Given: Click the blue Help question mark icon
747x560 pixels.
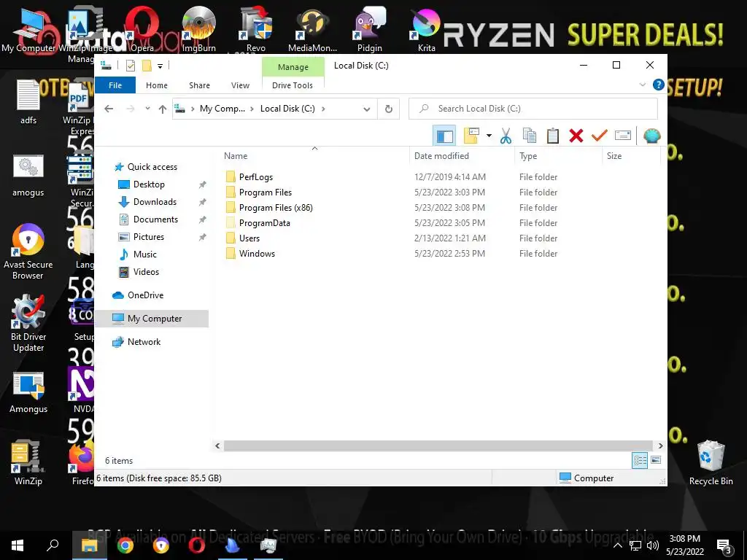Looking at the screenshot, I should tap(659, 85).
